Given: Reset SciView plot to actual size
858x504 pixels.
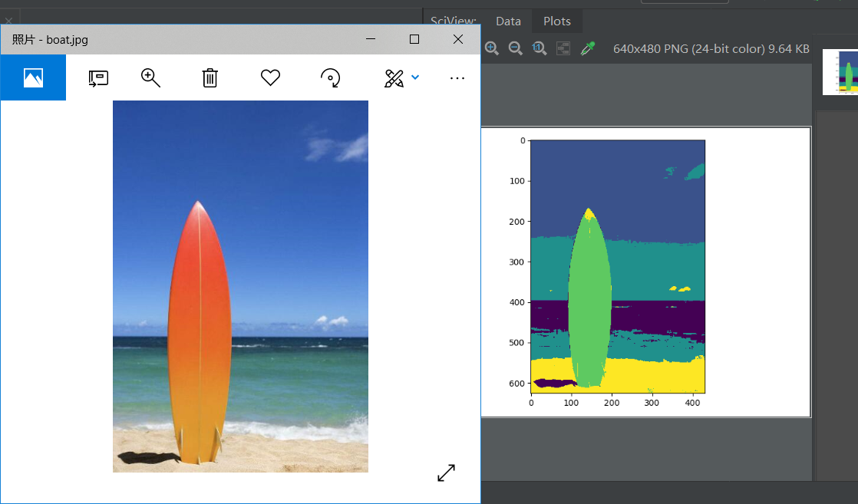Looking at the screenshot, I should tap(539, 48).
